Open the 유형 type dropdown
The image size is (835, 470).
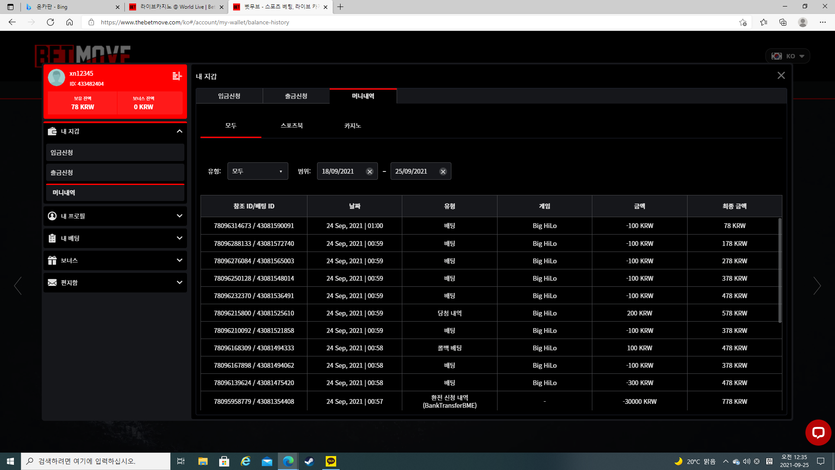pyautogui.click(x=257, y=171)
